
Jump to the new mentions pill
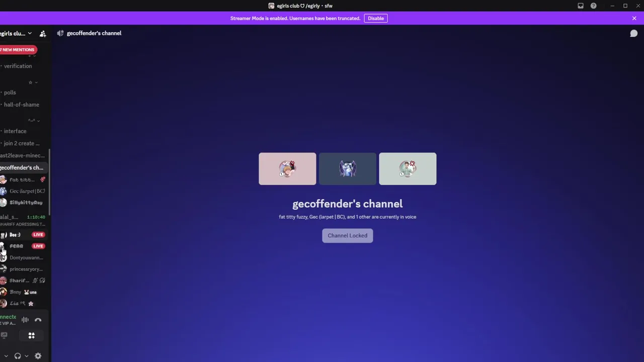tap(18, 49)
